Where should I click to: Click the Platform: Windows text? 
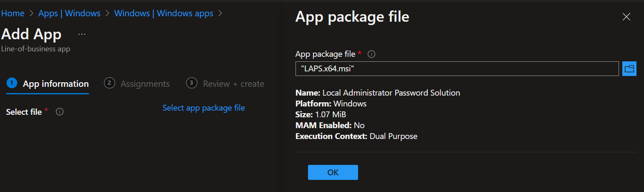[x=331, y=104]
